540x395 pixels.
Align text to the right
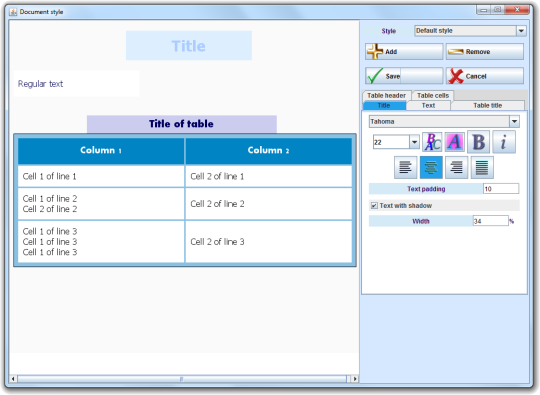tap(456, 167)
